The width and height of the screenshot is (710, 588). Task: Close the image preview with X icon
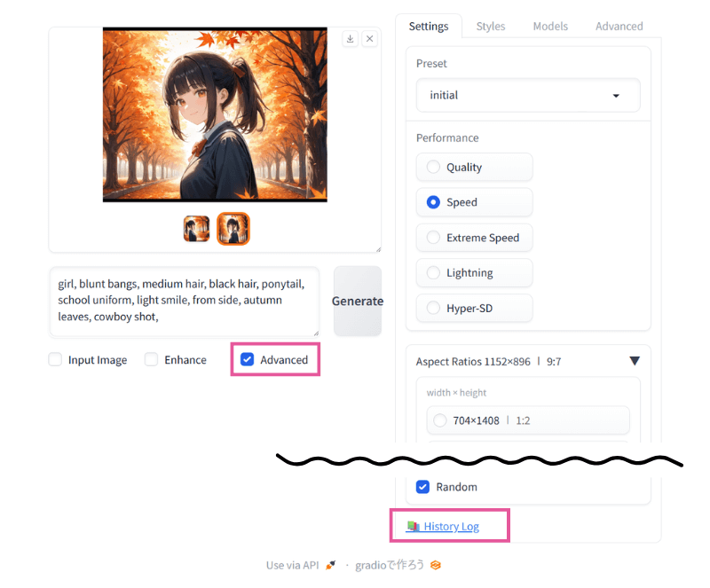tap(369, 39)
